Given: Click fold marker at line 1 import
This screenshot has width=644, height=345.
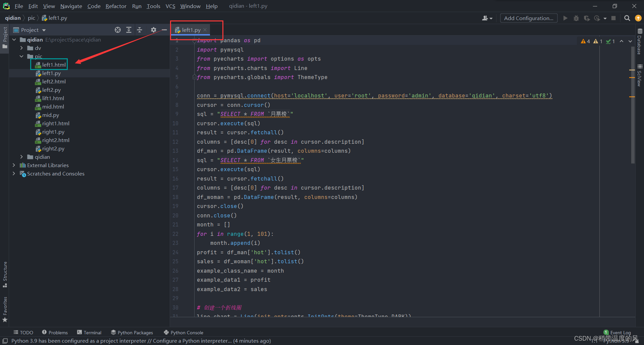Looking at the screenshot, I should pos(194,41).
